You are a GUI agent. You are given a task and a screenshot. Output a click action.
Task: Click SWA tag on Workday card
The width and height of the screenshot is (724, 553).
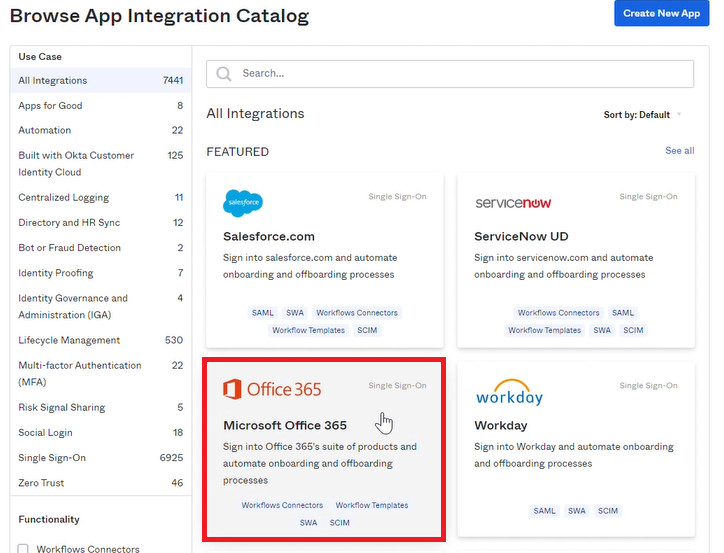point(577,511)
